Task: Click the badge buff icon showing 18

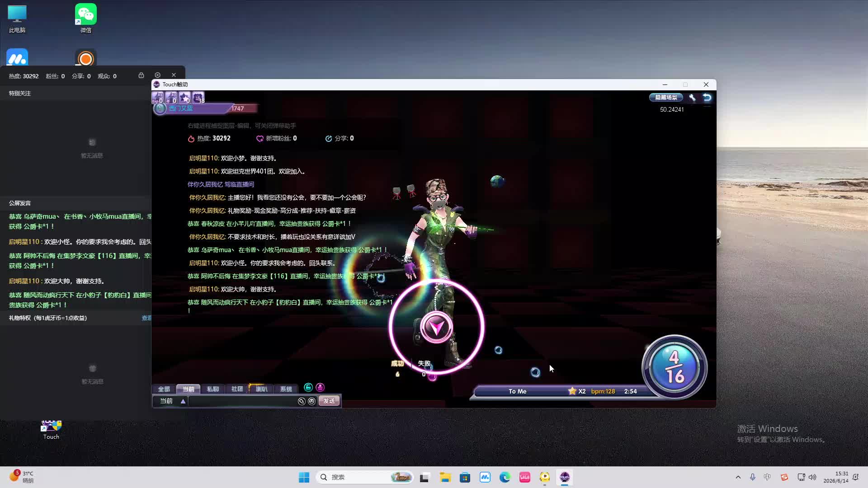Action: click(x=198, y=98)
